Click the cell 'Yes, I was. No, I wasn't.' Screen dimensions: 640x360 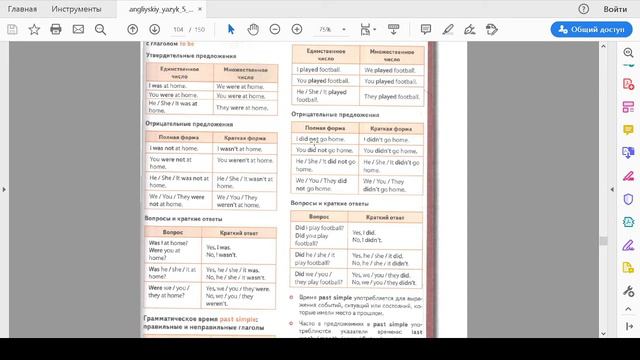coord(239,251)
